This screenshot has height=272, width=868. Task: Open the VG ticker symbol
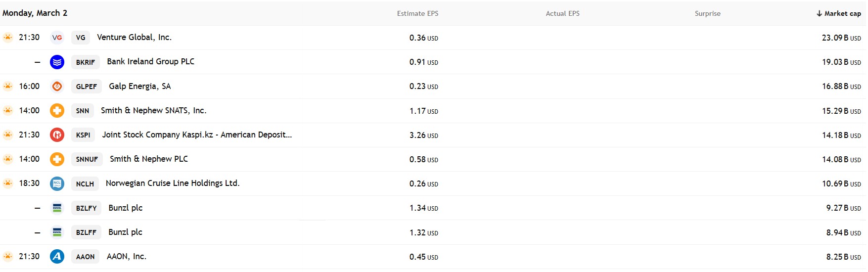click(x=81, y=38)
